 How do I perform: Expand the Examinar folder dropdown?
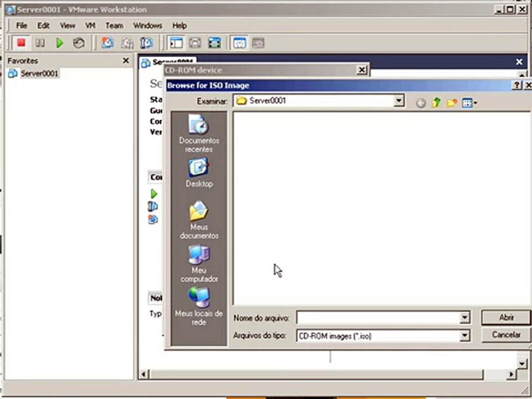(398, 101)
